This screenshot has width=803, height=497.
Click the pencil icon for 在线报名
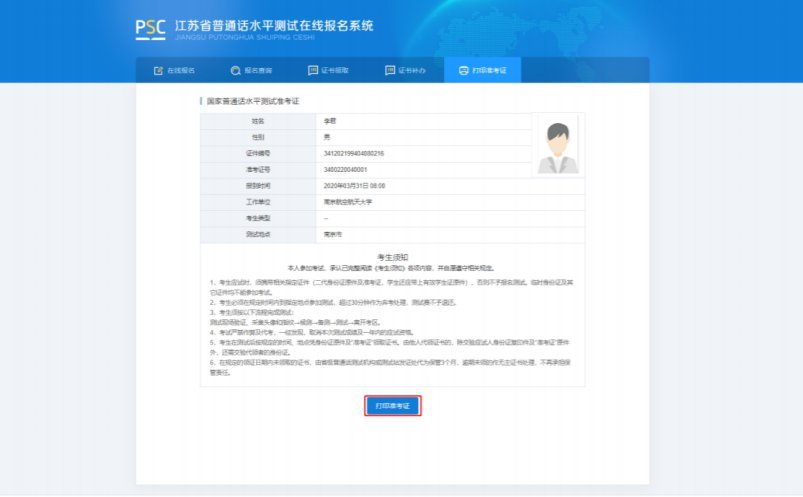pyautogui.click(x=157, y=71)
